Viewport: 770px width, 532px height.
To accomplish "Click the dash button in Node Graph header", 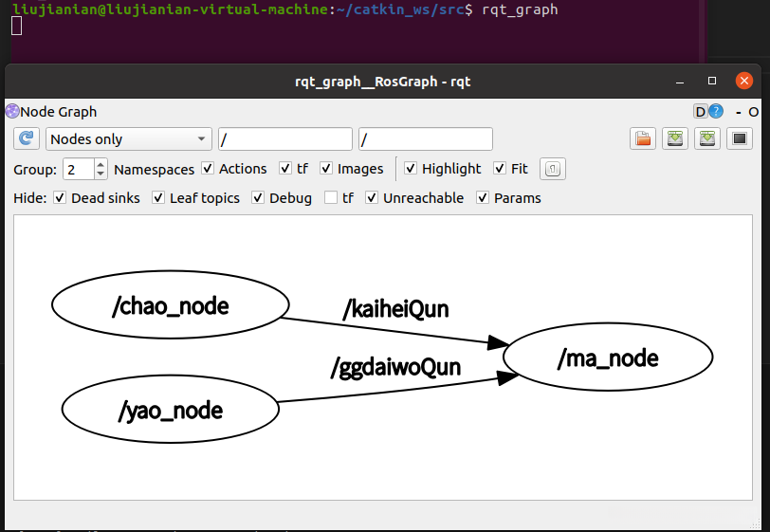I will pos(738,113).
